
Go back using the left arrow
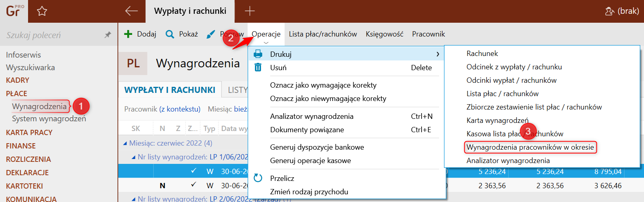point(131,11)
